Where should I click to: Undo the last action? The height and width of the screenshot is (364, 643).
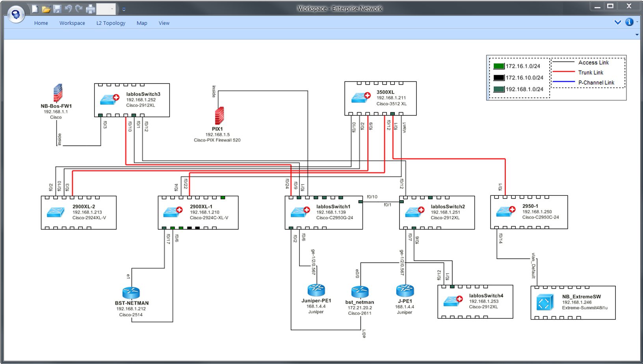point(68,8)
